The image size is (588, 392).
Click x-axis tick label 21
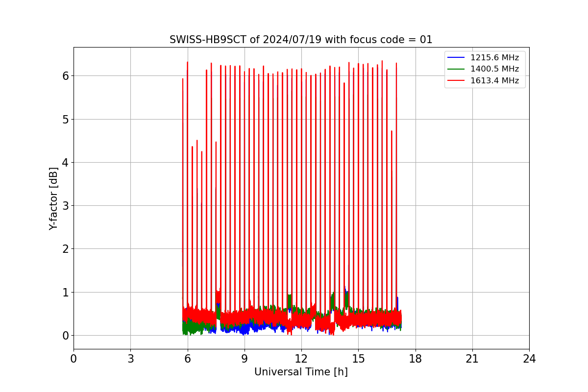click(x=472, y=359)
